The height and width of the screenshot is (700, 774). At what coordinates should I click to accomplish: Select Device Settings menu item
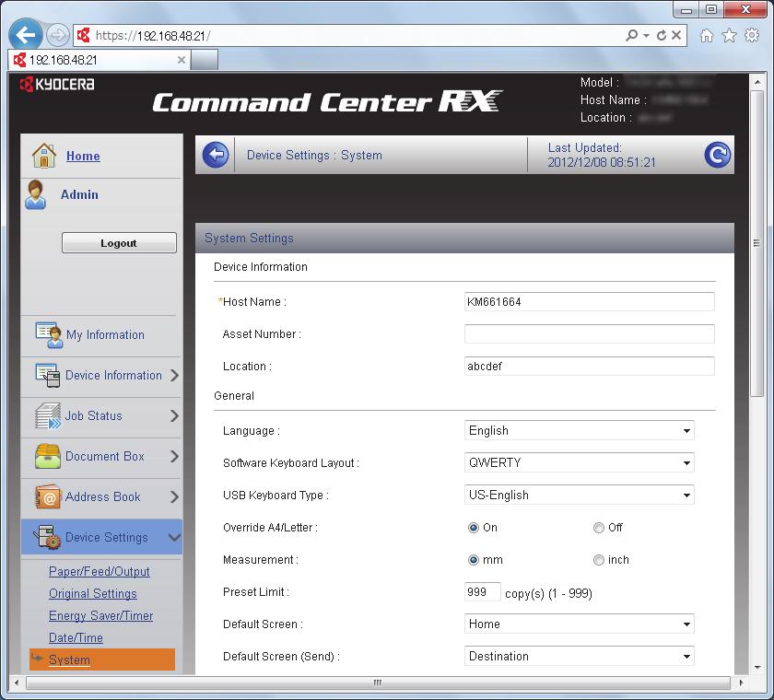[107, 537]
